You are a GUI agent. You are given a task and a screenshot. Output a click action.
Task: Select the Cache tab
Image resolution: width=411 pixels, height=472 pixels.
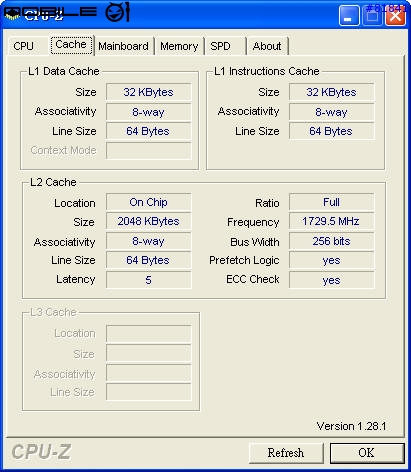click(x=71, y=45)
